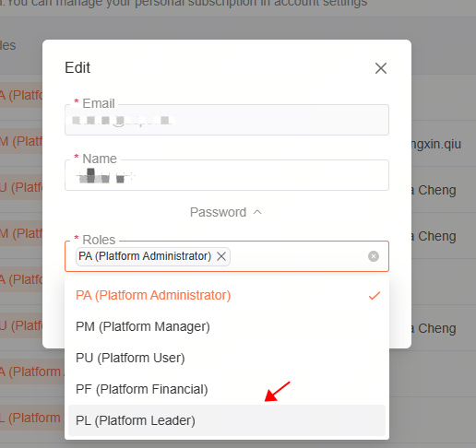This screenshot has width=476, height=448.
Task: Focus the Name input field
Action: click(x=227, y=175)
